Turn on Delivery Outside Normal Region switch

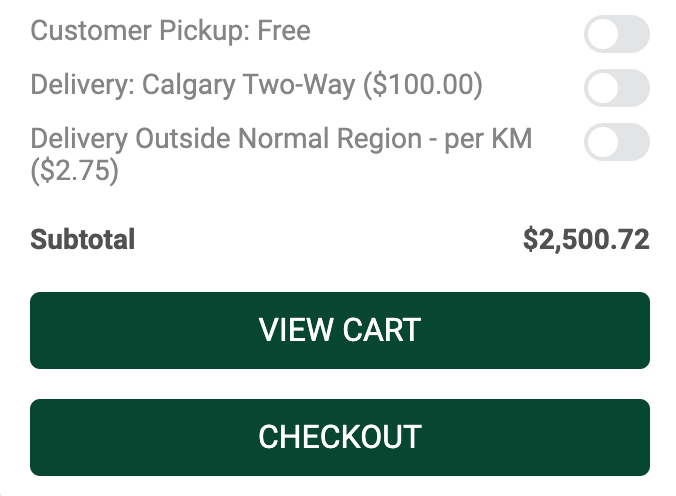click(x=617, y=142)
